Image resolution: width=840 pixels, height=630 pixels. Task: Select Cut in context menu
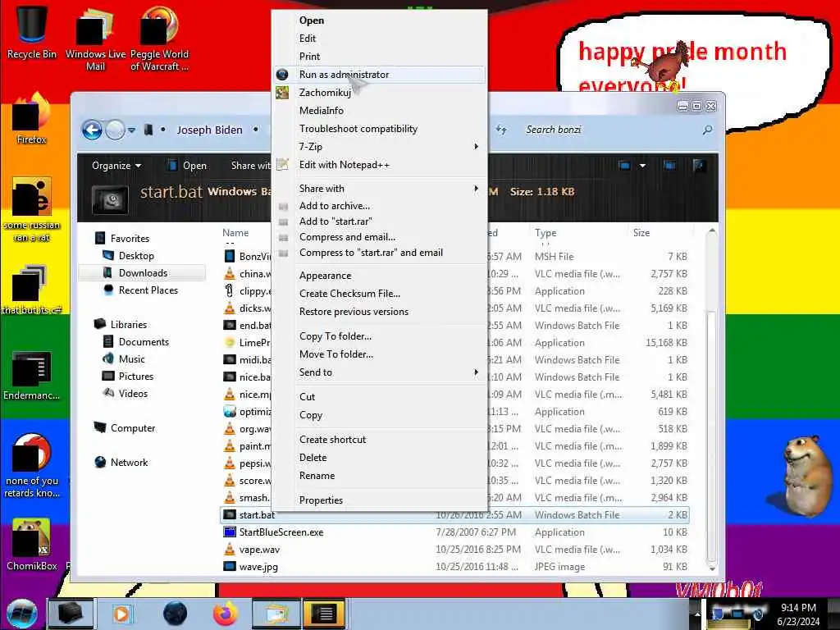click(307, 396)
